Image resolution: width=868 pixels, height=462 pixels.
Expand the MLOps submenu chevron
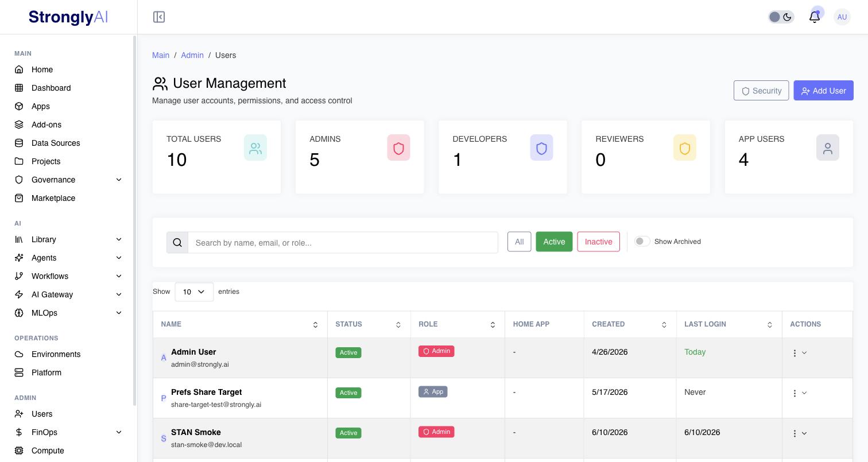119,313
